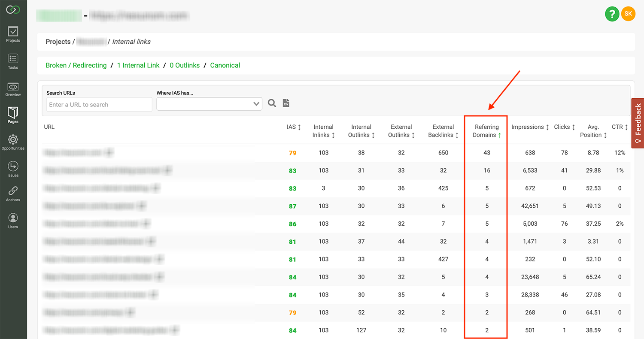Open the SK user avatar menu
644x339 pixels.
[x=628, y=14]
